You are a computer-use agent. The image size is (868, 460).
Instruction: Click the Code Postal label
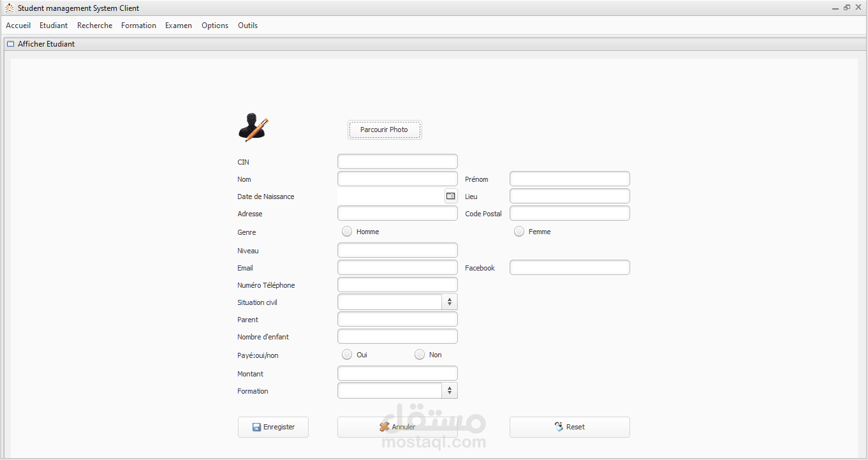pyautogui.click(x=483, y=214)
